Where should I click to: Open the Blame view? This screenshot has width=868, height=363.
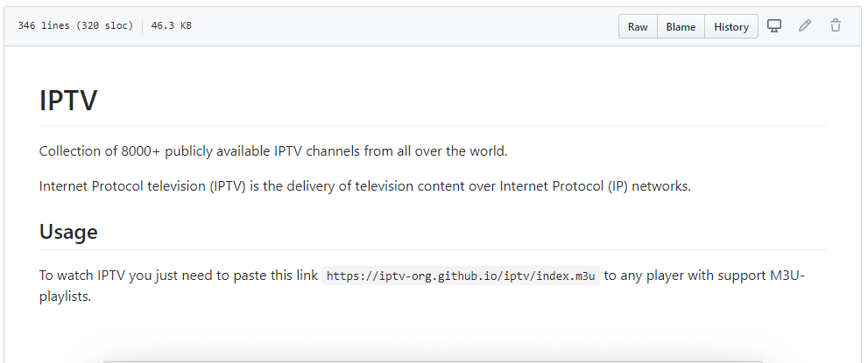[681, 27]
